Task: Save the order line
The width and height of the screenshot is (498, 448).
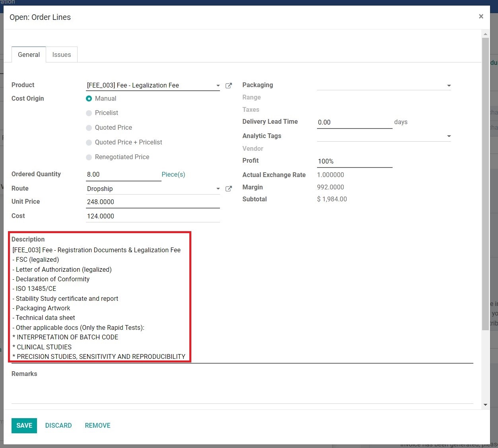Action: coord(24,425)
